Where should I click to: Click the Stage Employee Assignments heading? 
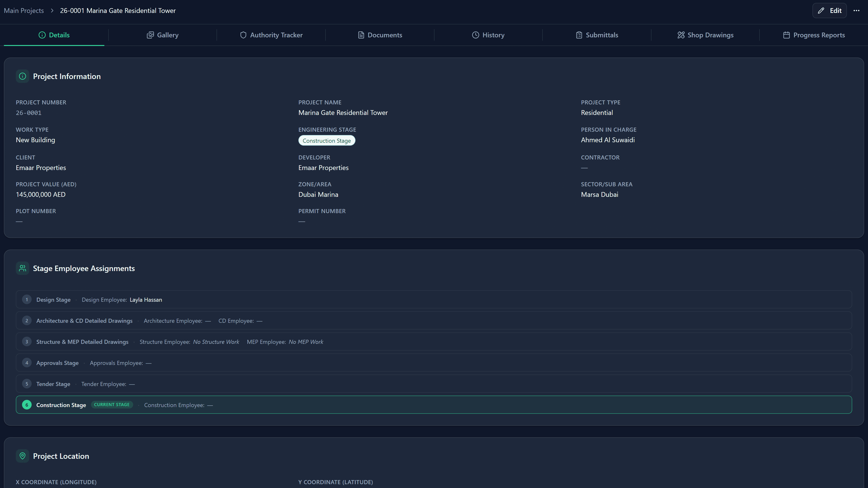coord(84,268)
